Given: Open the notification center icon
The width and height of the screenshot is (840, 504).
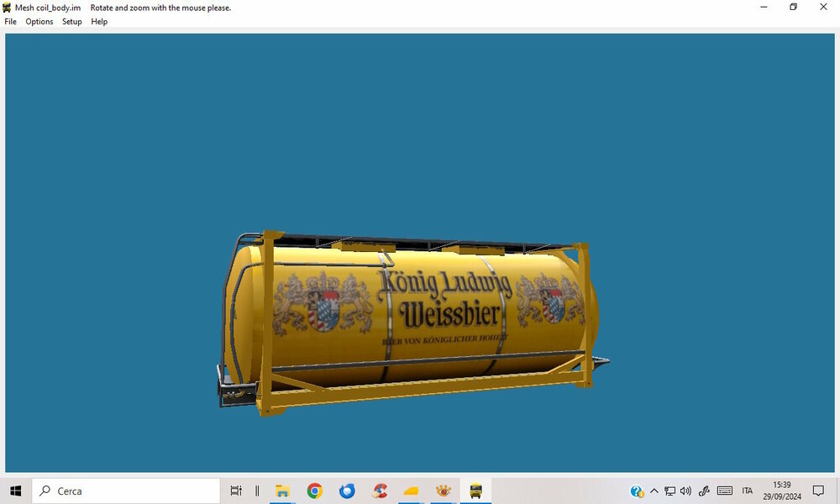Looking at the screenshot, I should (818, 491).
